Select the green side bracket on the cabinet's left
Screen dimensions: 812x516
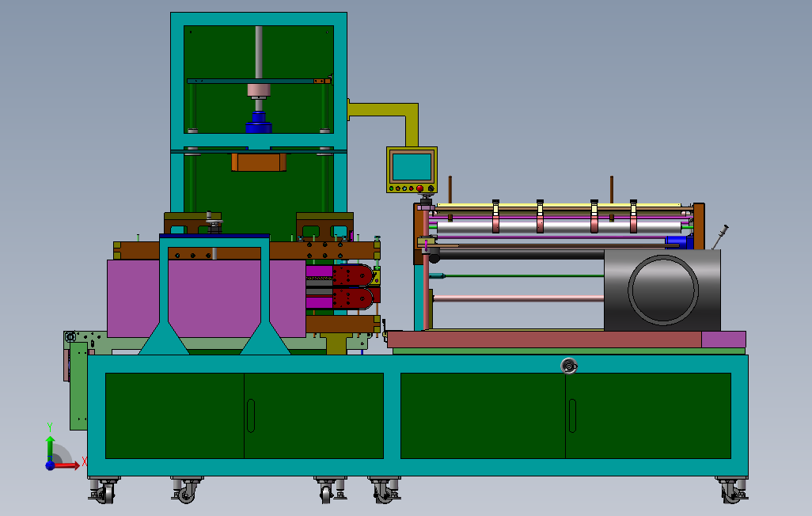78,386
